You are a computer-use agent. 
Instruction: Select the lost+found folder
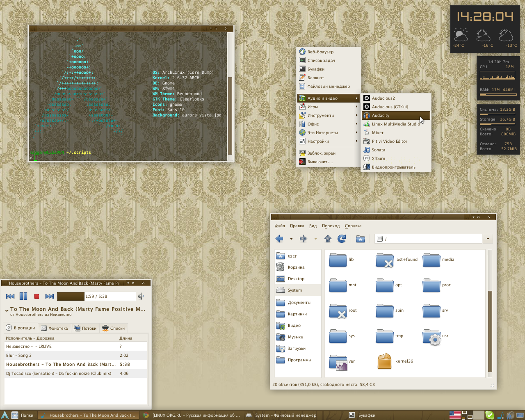coord(385,260)
